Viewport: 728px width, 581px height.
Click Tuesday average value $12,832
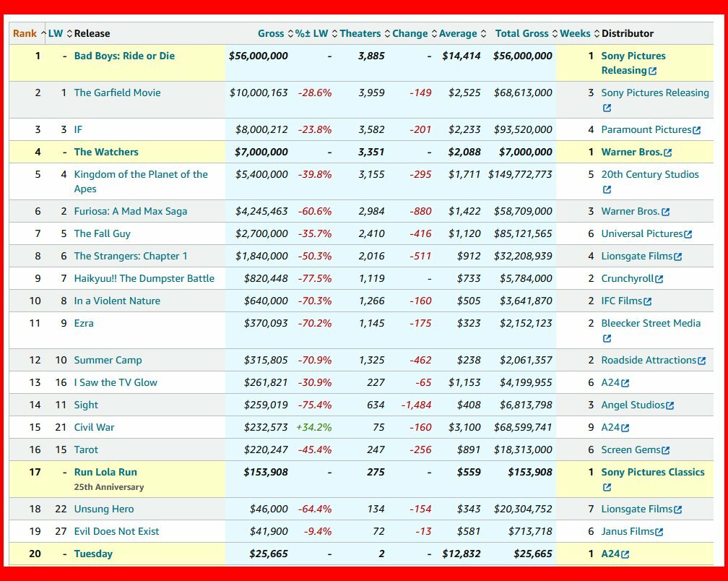click(x=461, y=554)
